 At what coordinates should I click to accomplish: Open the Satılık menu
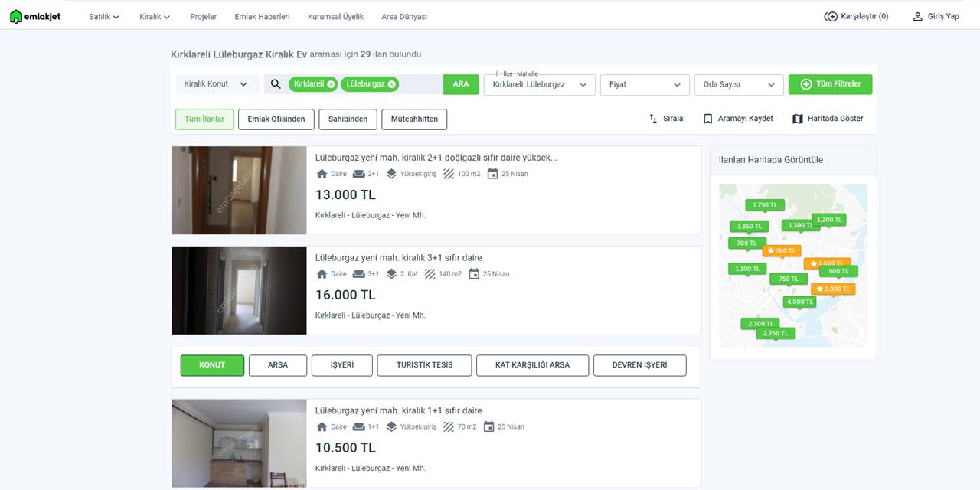104,16
